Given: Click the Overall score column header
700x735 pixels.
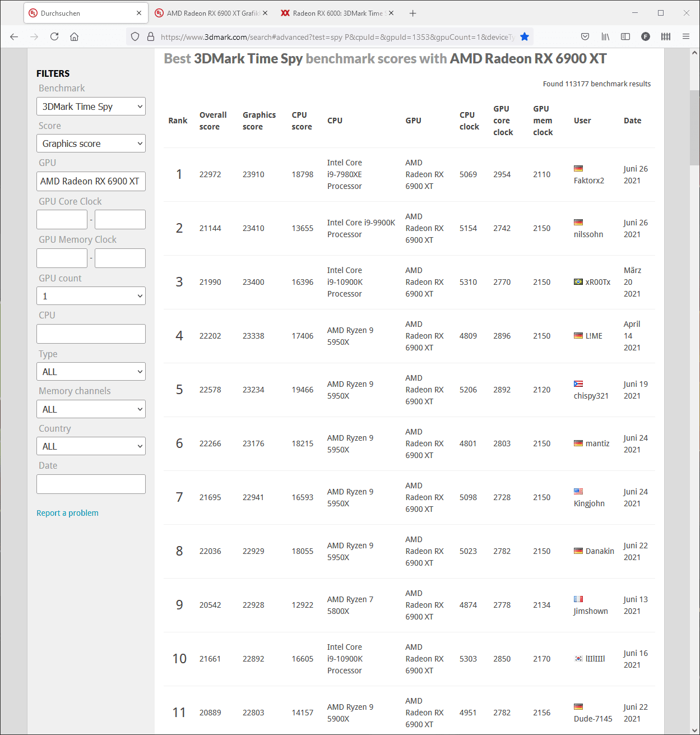Looking at the screenshot, I should [213, 121].
